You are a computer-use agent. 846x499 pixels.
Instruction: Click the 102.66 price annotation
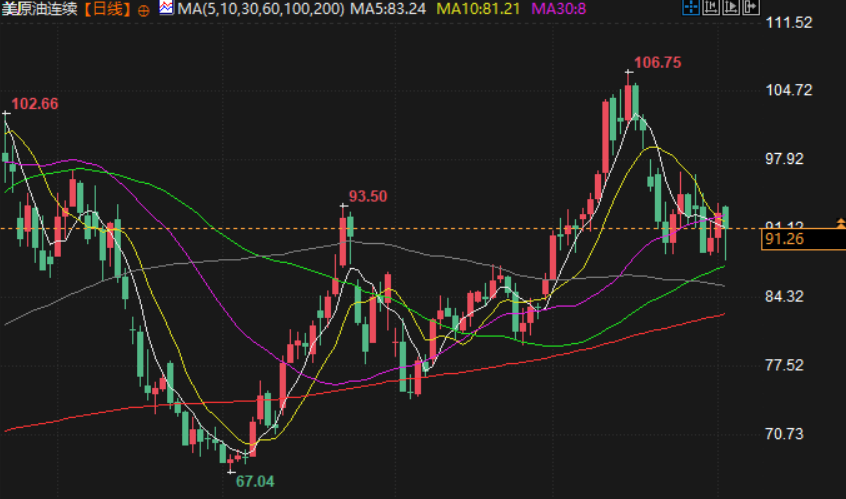pyautogui.click(x=35, y=104)
